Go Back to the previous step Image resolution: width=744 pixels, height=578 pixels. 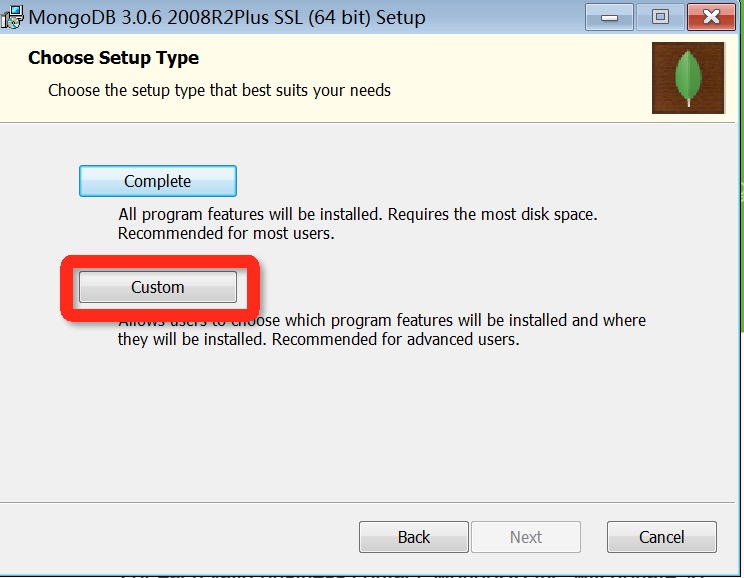413,537
